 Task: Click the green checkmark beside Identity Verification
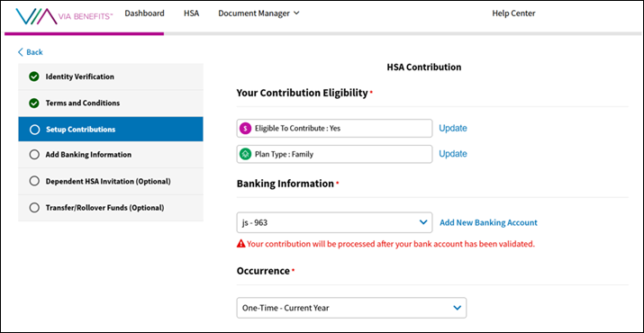(x=34, y=76)
